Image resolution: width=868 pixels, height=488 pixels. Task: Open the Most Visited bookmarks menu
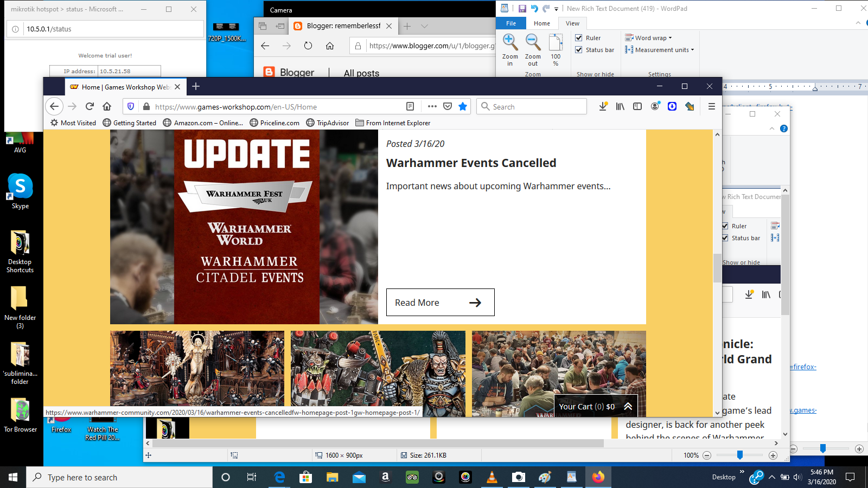point(73,123)
